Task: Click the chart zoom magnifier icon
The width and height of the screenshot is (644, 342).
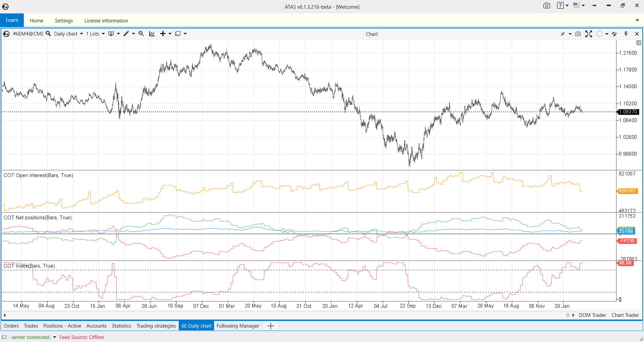Action: coord(141,34)
